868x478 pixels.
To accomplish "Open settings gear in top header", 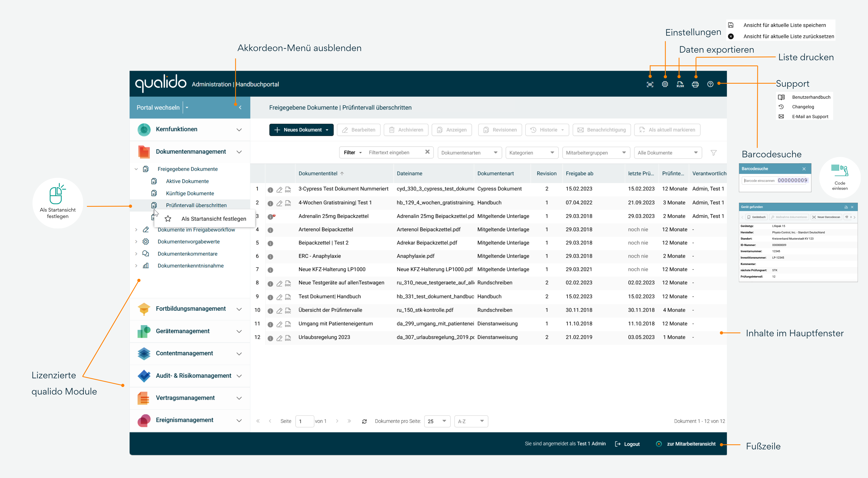I will click(x=665, y=84).
